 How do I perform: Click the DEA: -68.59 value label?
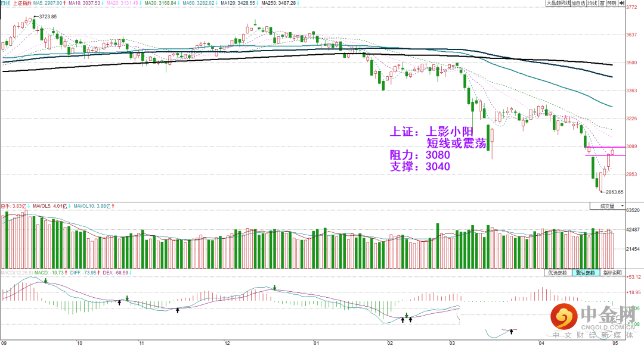point(117,273)
